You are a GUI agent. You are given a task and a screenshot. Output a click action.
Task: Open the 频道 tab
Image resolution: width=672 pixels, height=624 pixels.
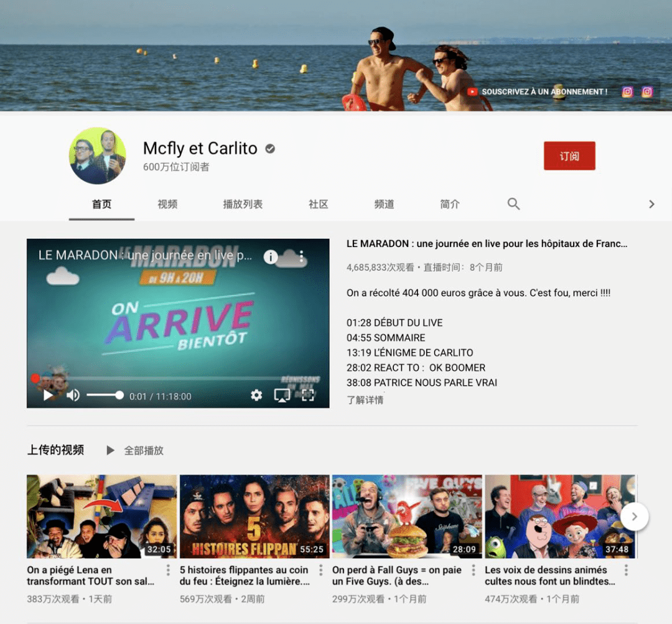(x=384, y=205)
